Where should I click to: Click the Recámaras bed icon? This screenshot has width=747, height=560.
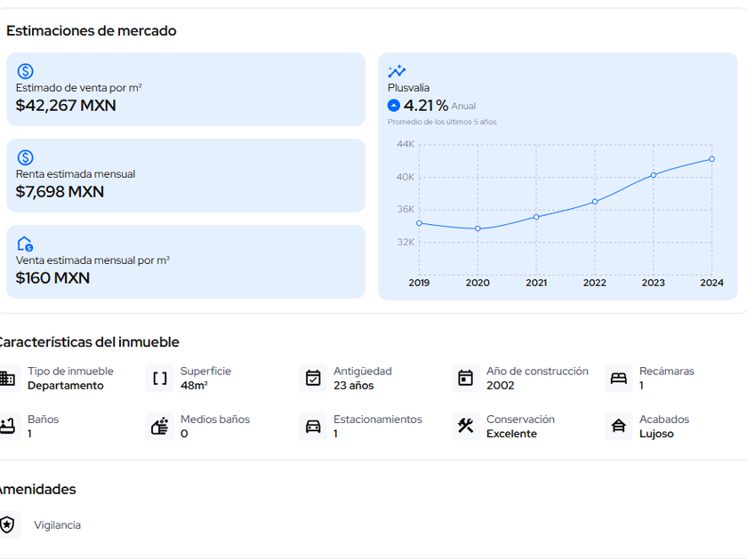[x=619, y=379]
